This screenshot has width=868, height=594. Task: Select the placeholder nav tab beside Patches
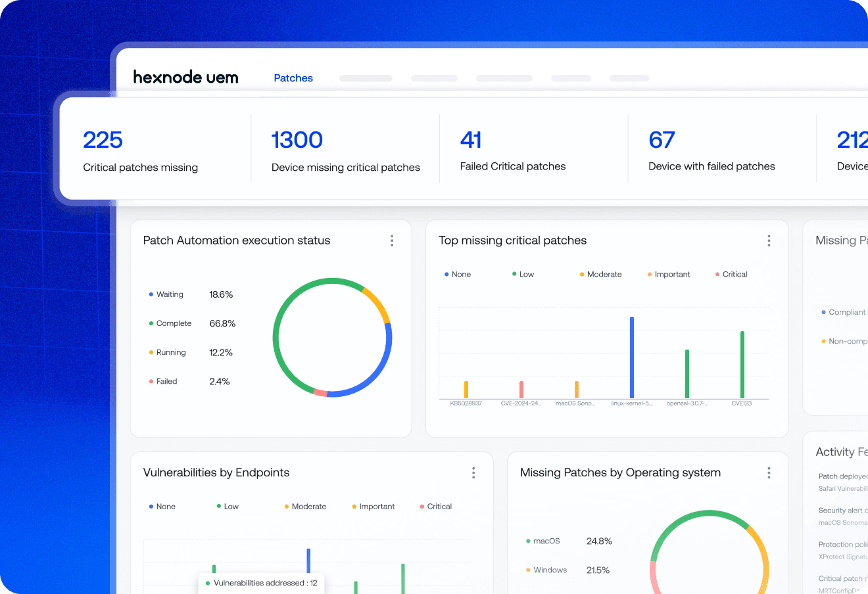[366, 78]
